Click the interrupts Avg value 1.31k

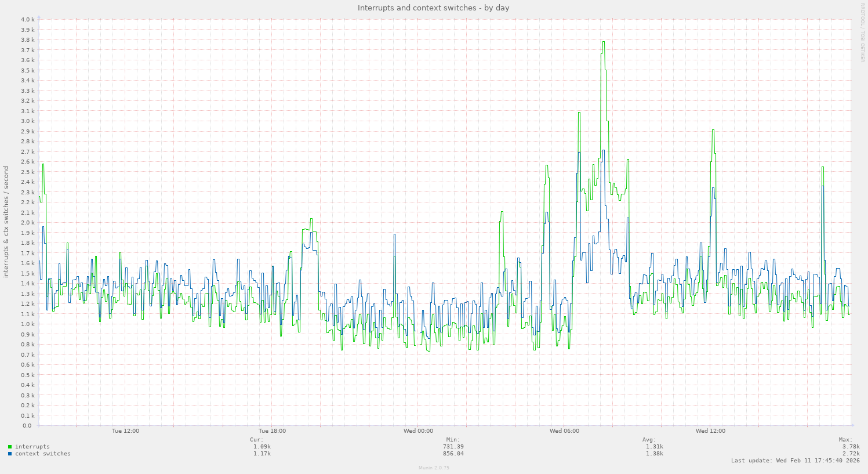click(654, 447)
